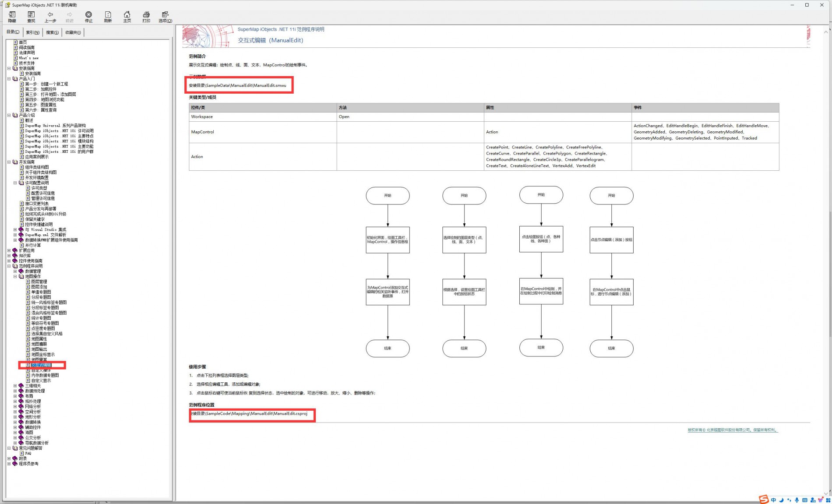Image resolution: width=832 pixels, height=504 pixels.
Task: Click the 初始化界面 flowchart box
Action: point(388,240)
